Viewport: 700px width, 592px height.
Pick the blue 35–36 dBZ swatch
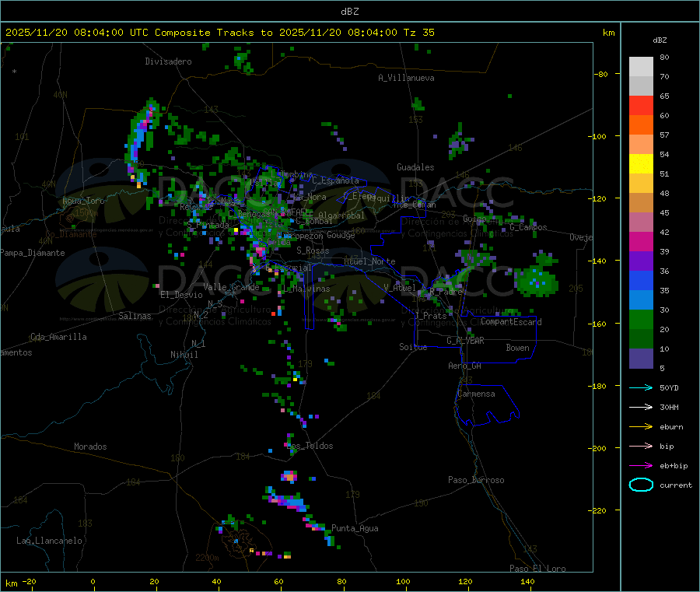641,280
